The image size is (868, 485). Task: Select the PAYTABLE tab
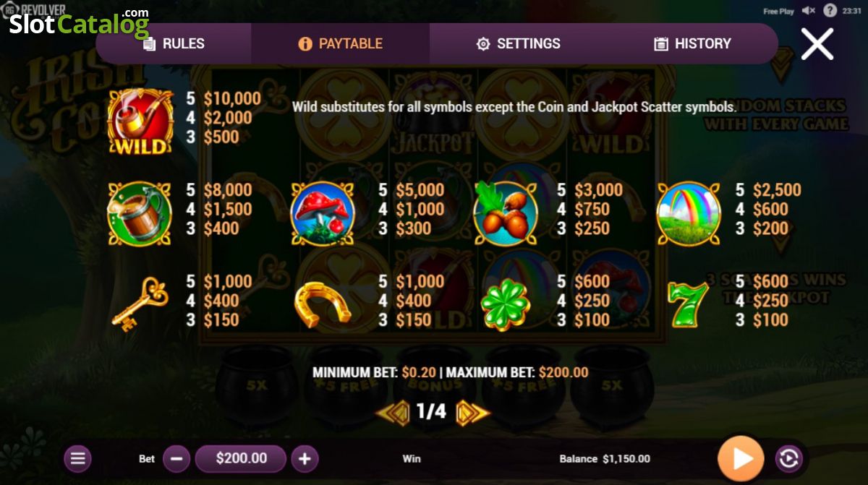pyautogui.click(x=341, y=43)
